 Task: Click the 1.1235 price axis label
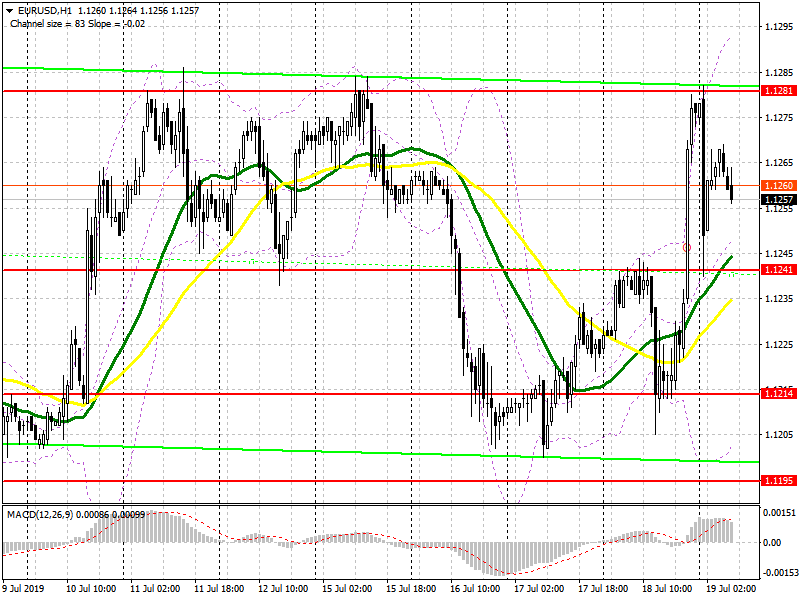779,298
